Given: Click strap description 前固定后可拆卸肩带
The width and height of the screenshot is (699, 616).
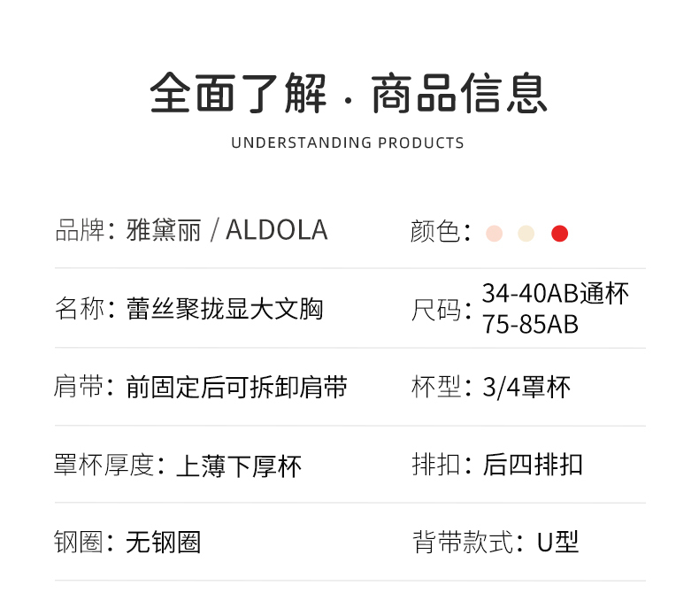Looking at the screenshot, I should pyautogui.click(x=236, y=387).
